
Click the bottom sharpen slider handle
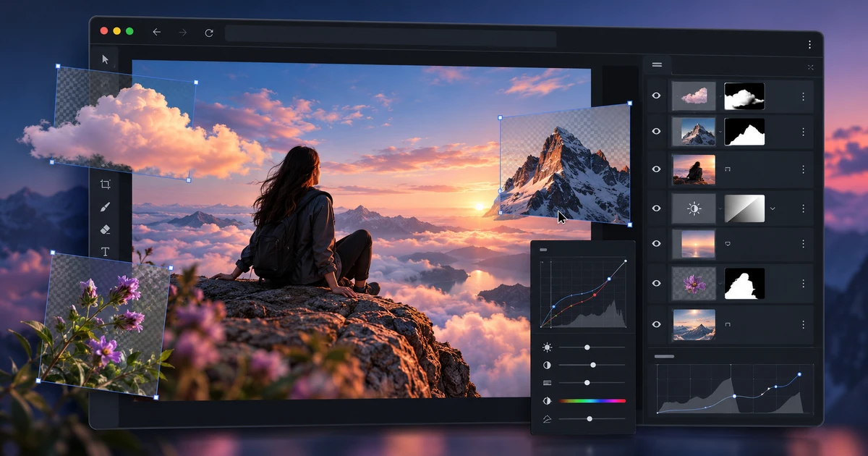590,418
